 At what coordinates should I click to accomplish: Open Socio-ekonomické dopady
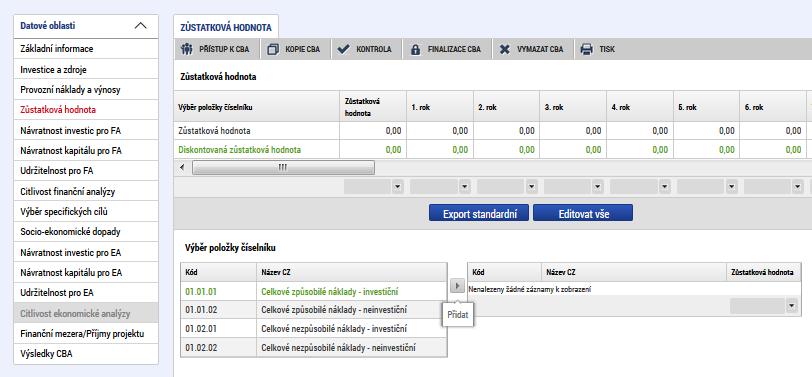click(86, 232)
